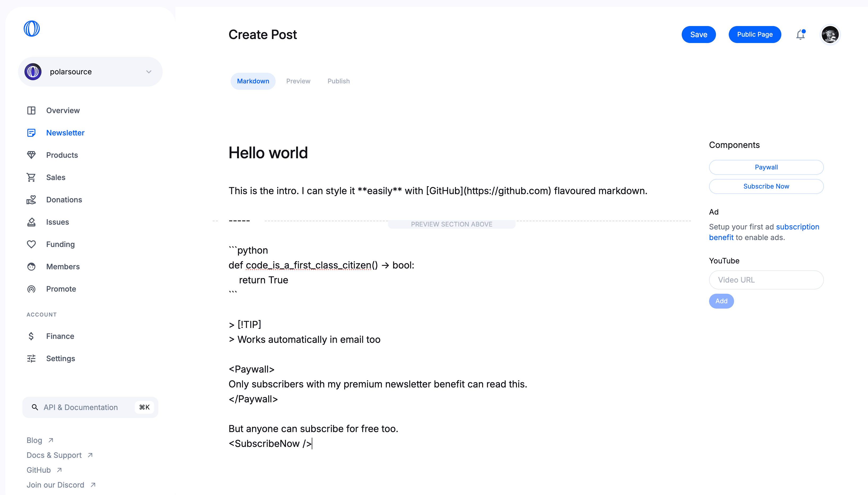Click the Funding heart icon

coord(31,244)
